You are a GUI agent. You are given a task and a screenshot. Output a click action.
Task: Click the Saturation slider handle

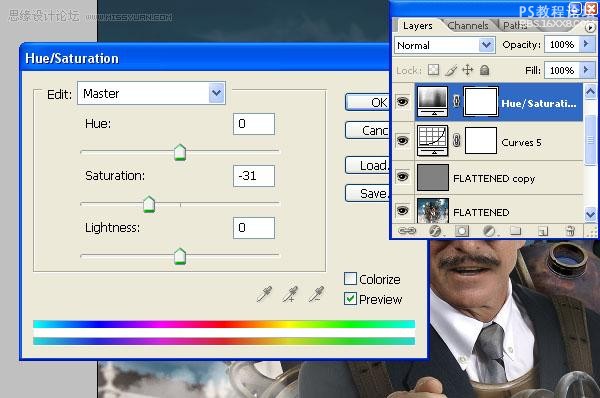(x=149, y=204)
